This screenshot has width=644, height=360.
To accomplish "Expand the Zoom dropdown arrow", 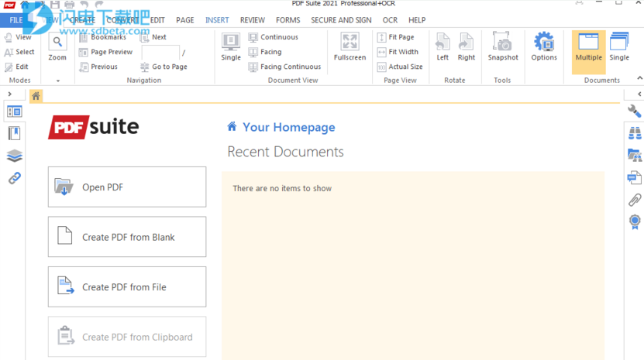I will pos(58,81).
